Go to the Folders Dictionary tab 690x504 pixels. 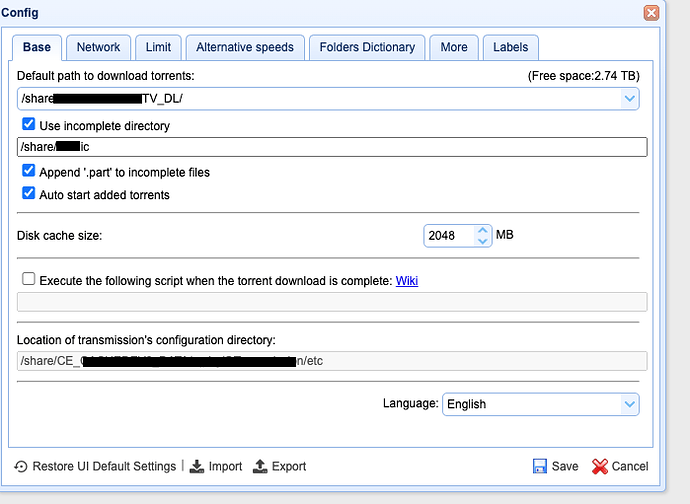coord(367,47)
